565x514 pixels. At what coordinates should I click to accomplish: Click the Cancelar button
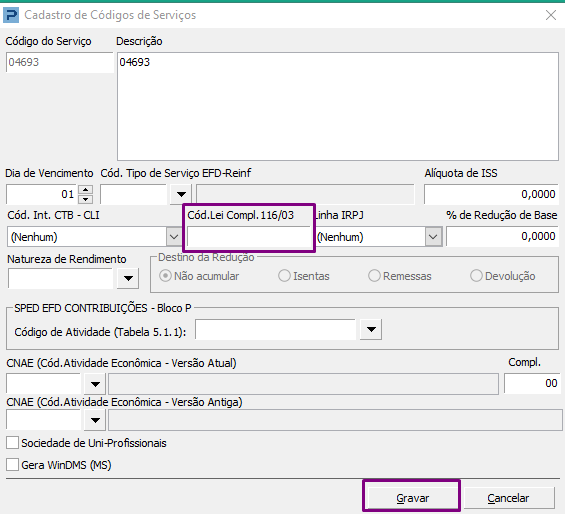click(x=508, y=498)
